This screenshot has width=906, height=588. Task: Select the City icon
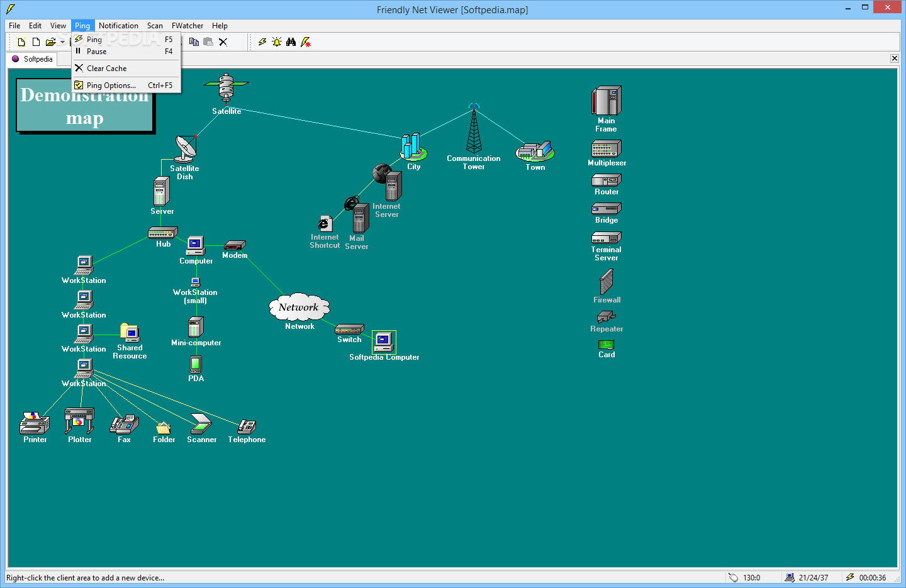pyautogui.click(x=414, y=147)
